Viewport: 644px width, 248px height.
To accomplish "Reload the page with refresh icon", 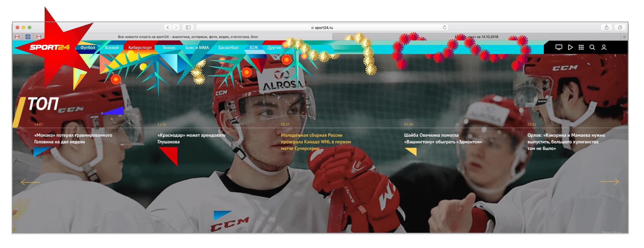I will [444, 28].
